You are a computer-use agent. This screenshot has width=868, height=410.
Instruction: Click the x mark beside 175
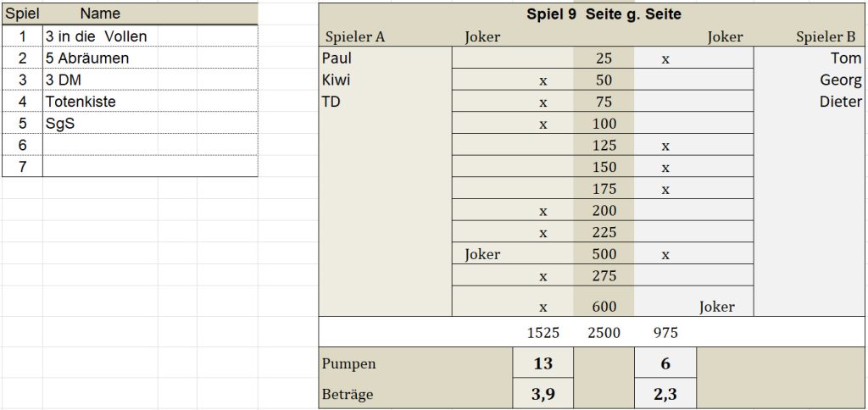(x=665, y=190)
